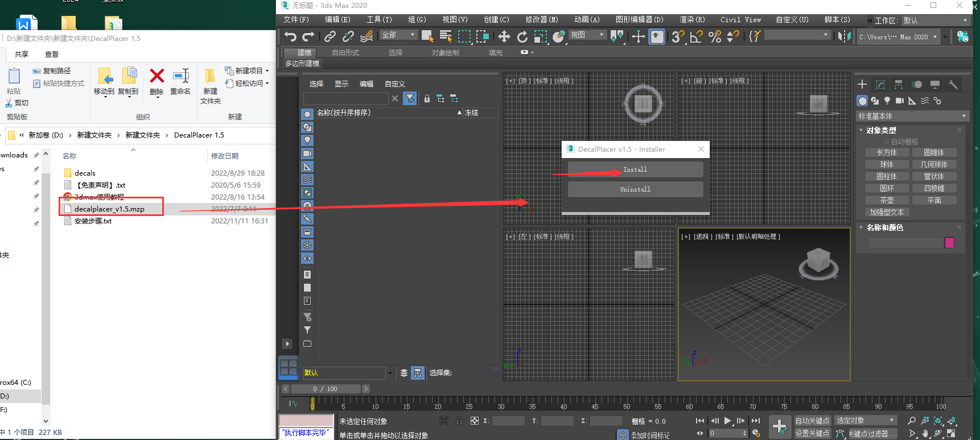Viewport: 980px width, 440px height.
Task: Show Lights category in Create panel
Action: pos(887,101)
